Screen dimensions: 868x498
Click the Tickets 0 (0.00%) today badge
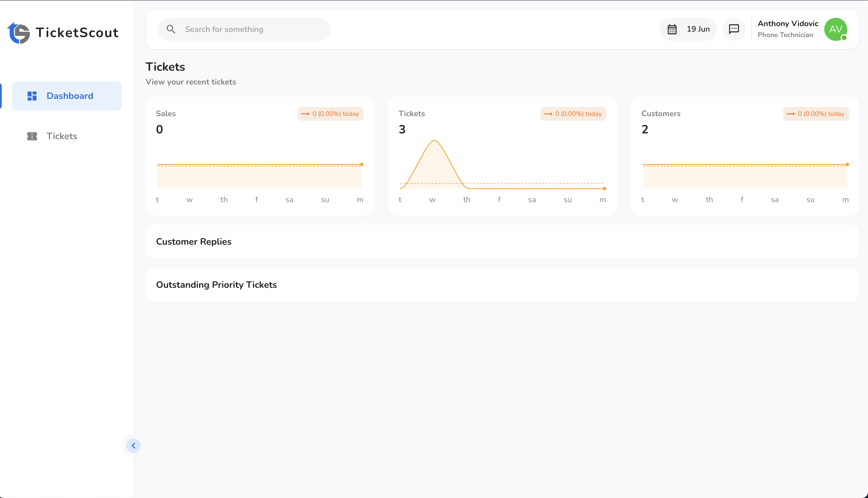573,114
